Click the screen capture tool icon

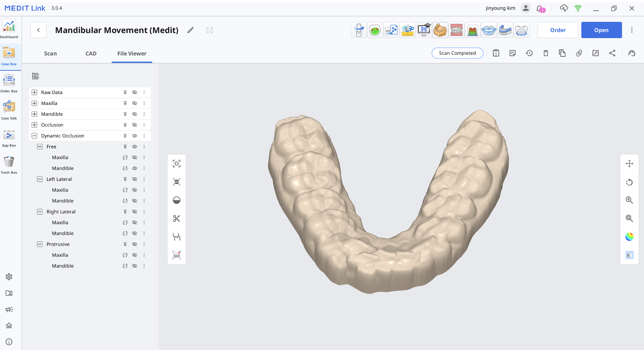[176, 163]
